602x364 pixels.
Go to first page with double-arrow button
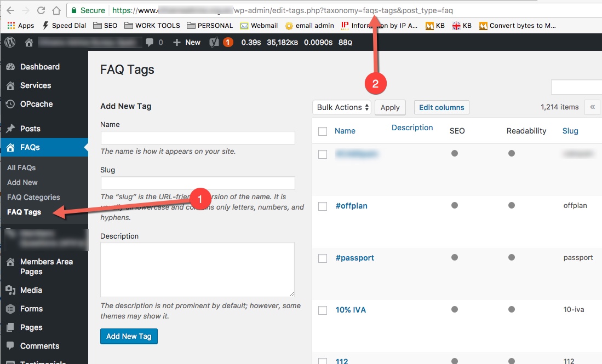point(592,107)
